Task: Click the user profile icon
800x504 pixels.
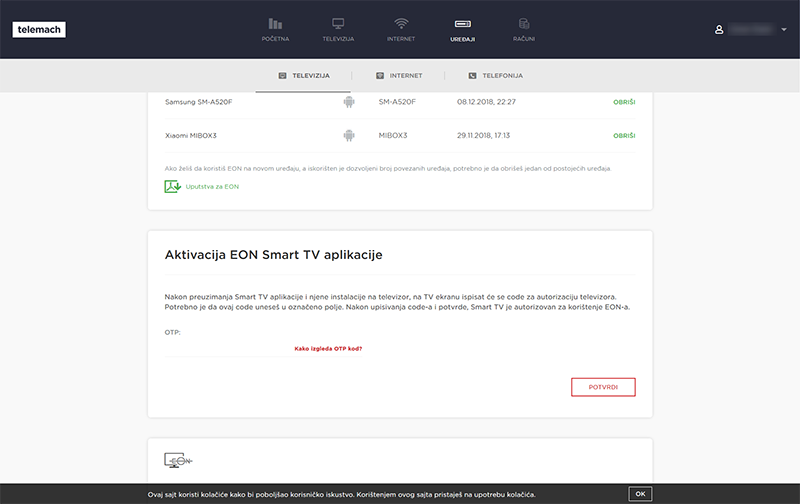Action: coord(719,30)
